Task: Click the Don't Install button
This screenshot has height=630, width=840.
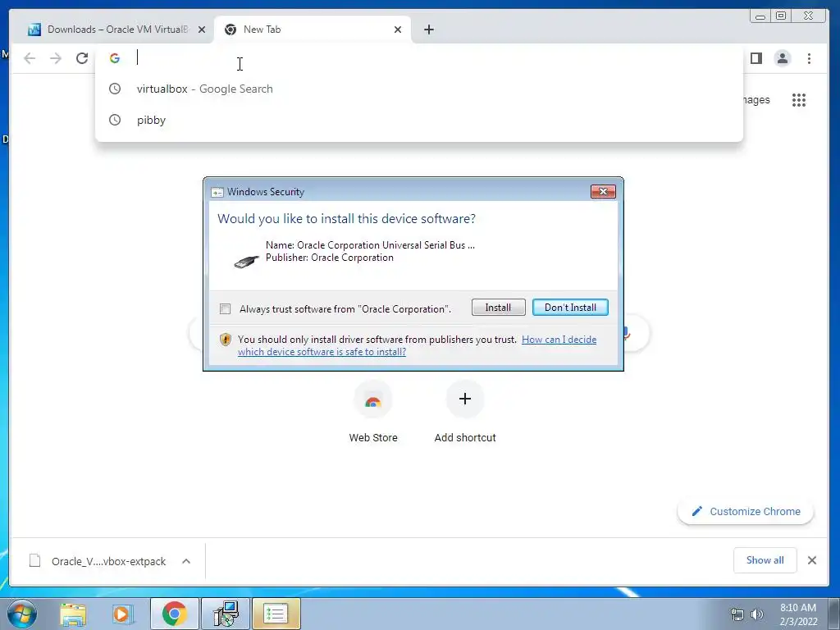Action: pyautogui.click(x=570, y=308)
